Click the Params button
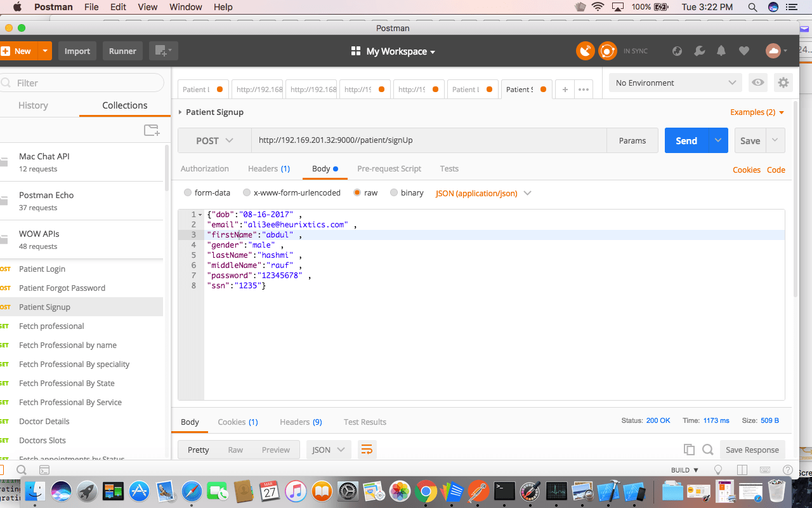This screenshot has height=508, width=812. (x=632, y=140)
